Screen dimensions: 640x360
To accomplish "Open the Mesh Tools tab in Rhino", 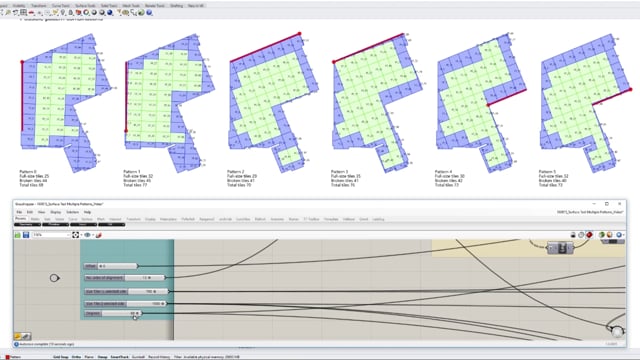I will tap(131, 6).
